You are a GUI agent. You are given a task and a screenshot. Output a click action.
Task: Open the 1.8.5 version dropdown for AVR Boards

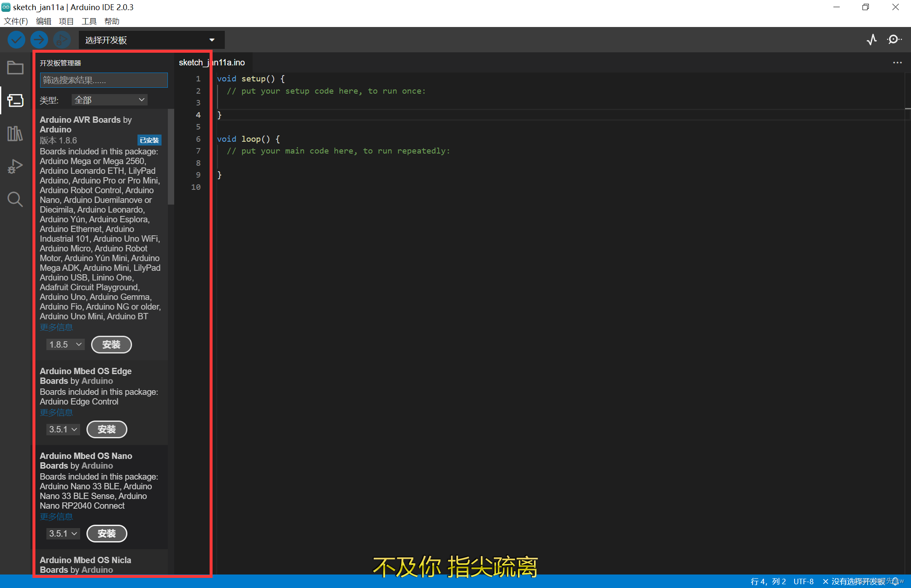click(x=65, y=345)
